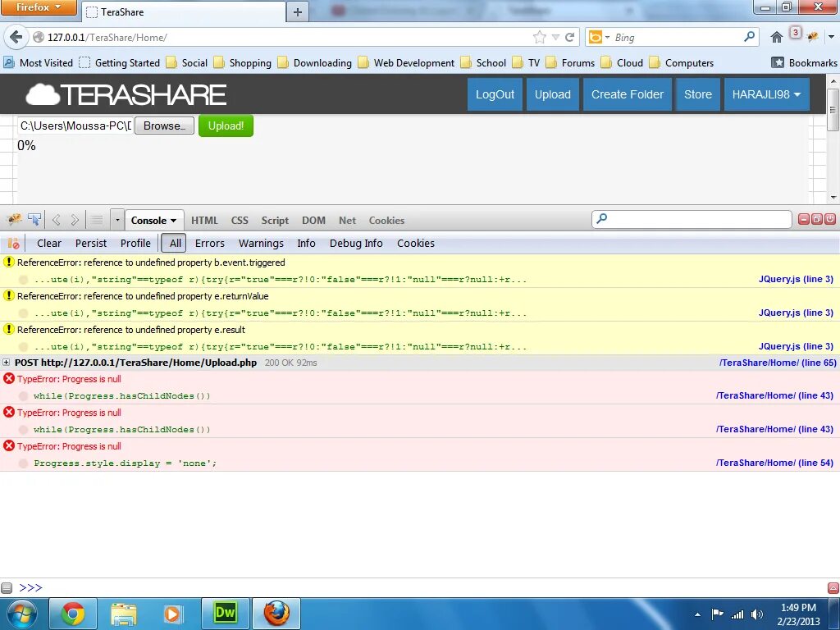Clear the Firebug console
Image resolution: width=840 pixels, height=630 pixels.
pos(48,243)
